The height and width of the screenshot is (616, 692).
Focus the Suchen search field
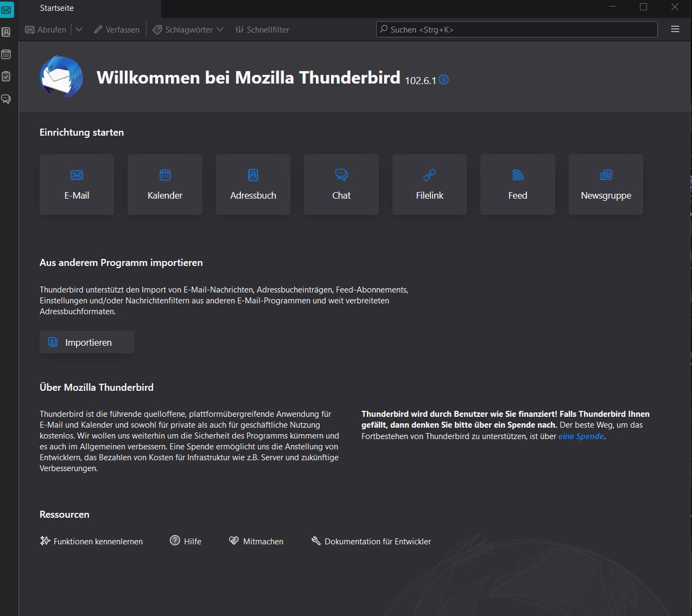(517, 29)
